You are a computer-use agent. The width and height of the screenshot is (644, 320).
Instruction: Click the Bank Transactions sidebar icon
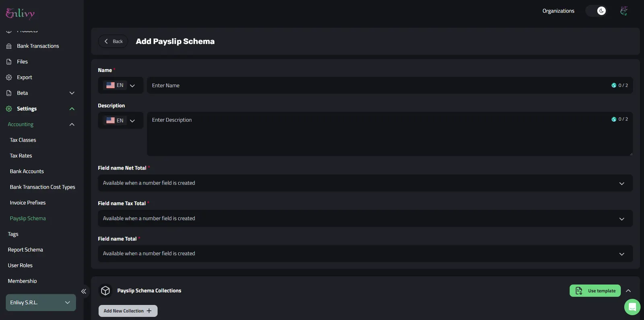click(x=9, y=46)
